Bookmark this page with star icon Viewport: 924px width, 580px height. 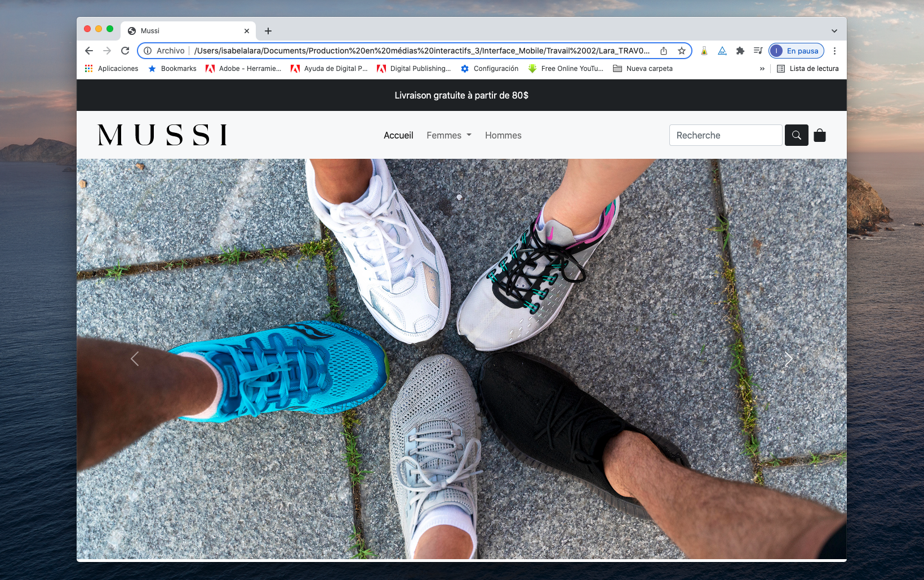click(682, 51)
